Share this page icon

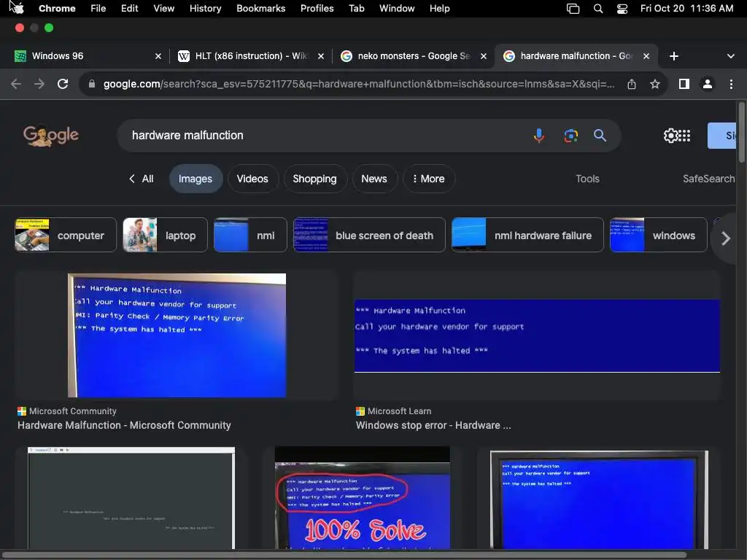[632, 85]
